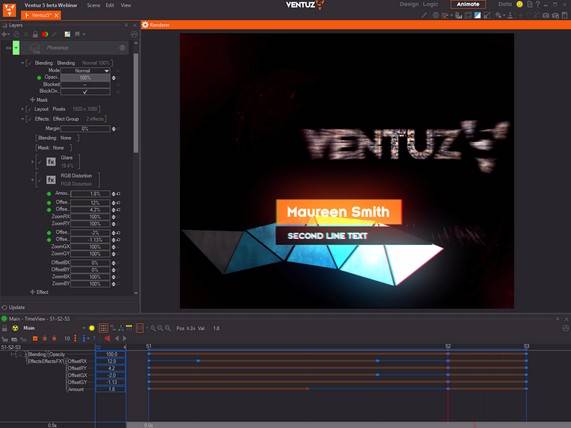This screenshot has width=571, height=428.
Task: Click the add Effect button
Action: coord(39,292)
